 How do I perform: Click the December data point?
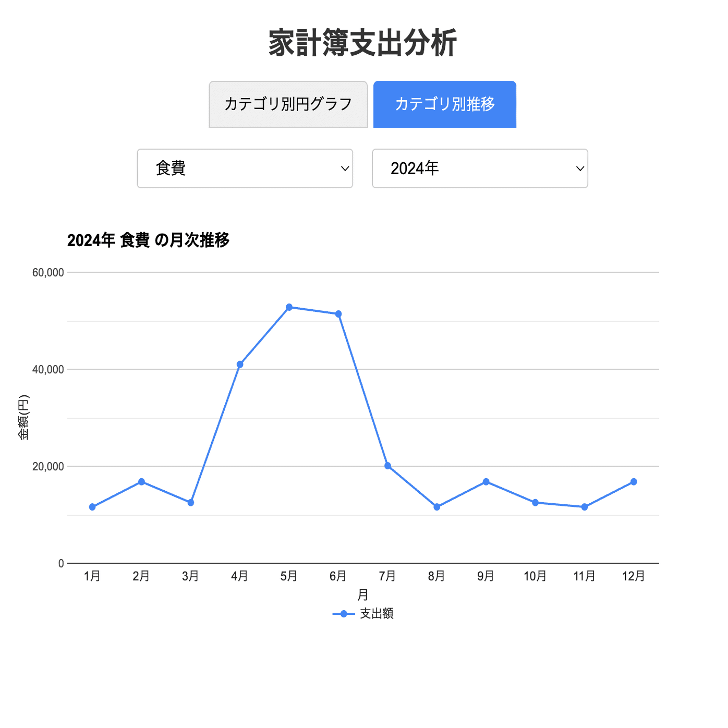634,482
